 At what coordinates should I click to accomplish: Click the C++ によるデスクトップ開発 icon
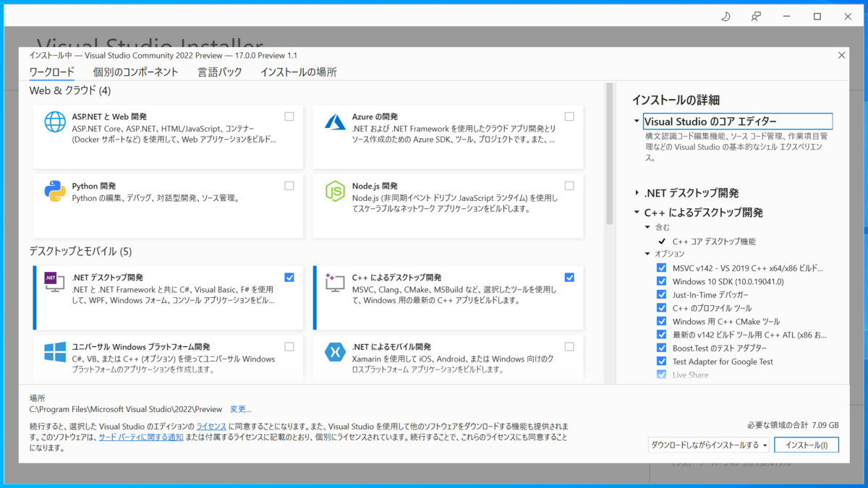click(334, 282)
